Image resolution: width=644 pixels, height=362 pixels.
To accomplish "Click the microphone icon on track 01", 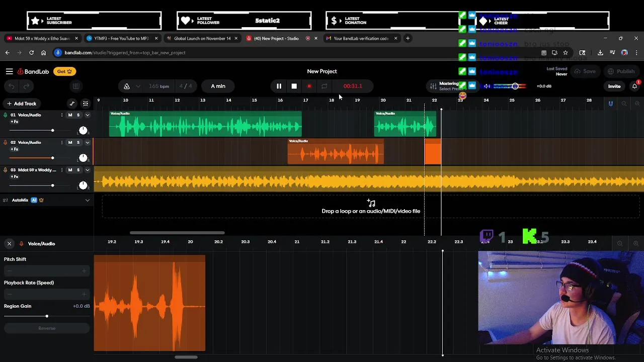I will click(x=6, y=115).
